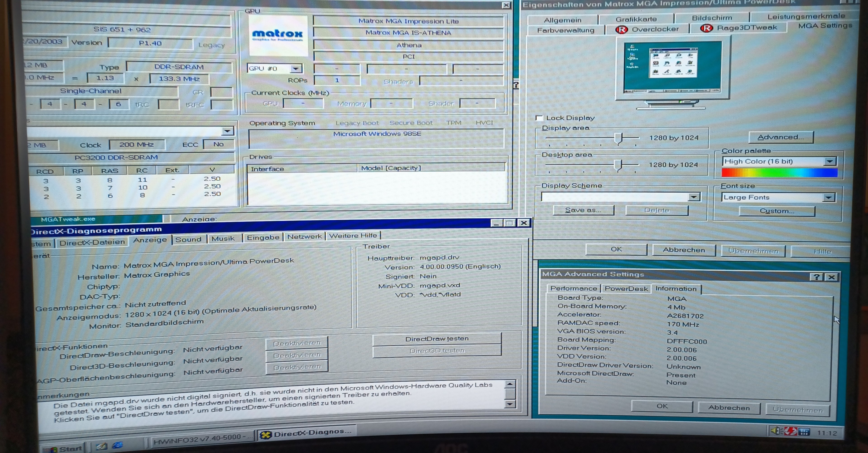
Task: Select the Anzeige tab in DirectX diagnostics
Action: (x=150, y=240)
